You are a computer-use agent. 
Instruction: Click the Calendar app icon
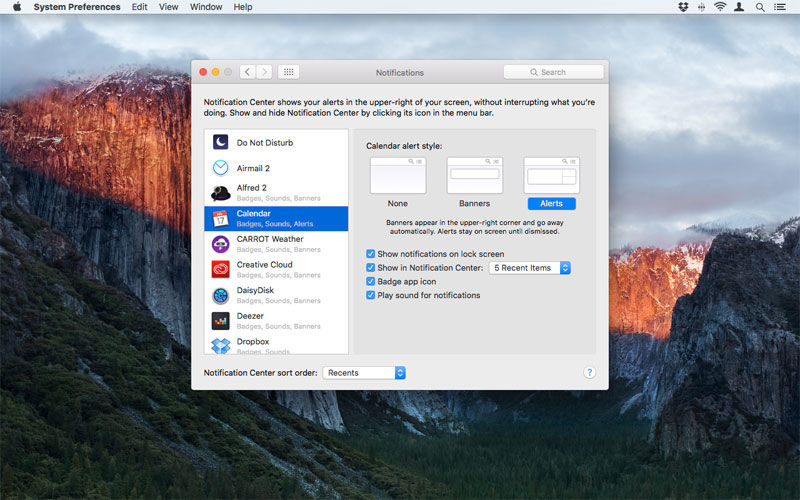220,218
